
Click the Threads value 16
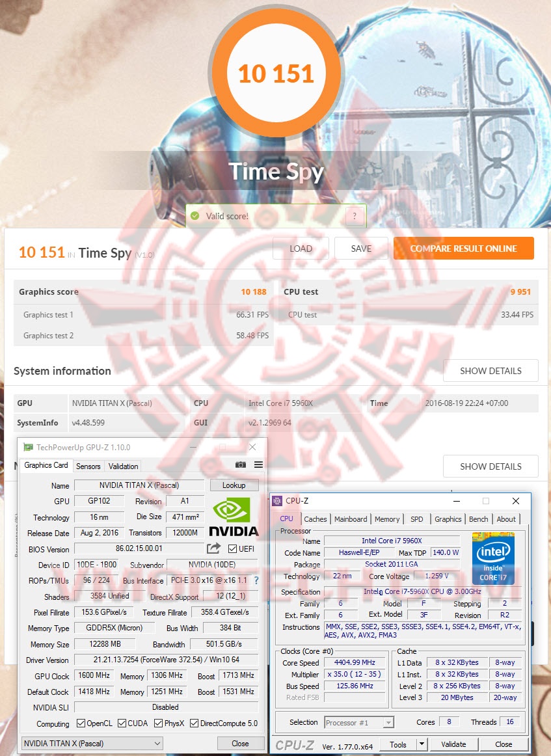point(510,722)
